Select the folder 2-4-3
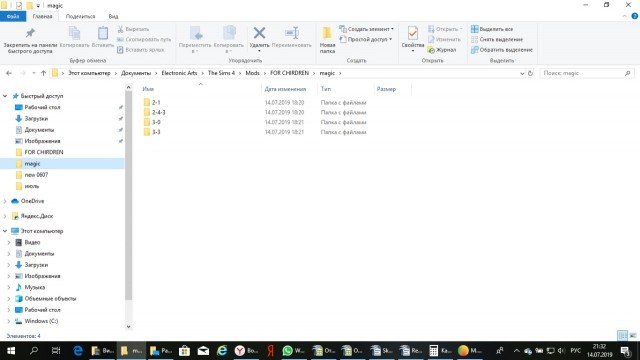640x360 pixels. tap(158, 112)
